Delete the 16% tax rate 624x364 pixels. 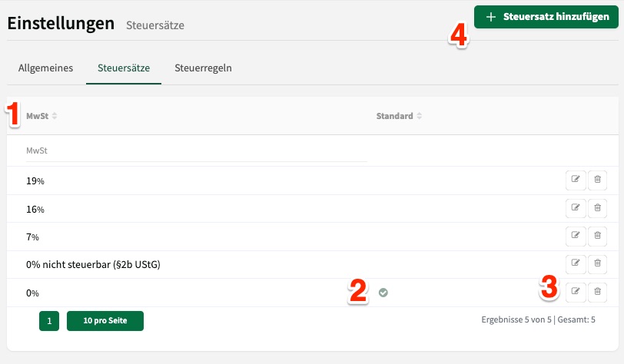pos(598,208)
